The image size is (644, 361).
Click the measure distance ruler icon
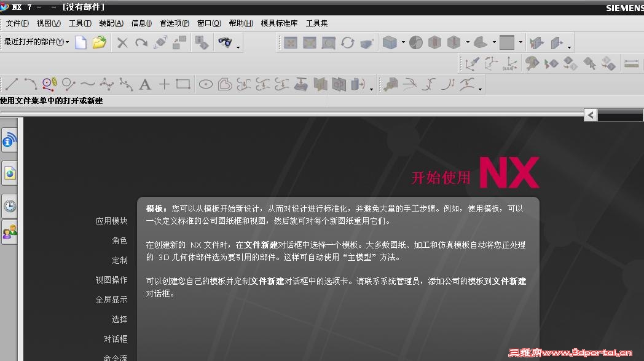(631, 64)
